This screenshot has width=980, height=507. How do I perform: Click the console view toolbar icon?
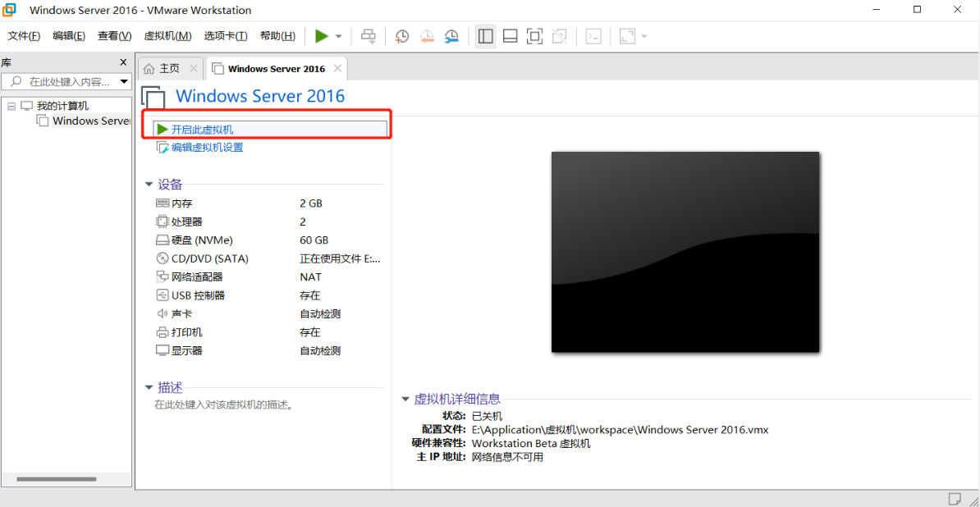click(593, 36)
